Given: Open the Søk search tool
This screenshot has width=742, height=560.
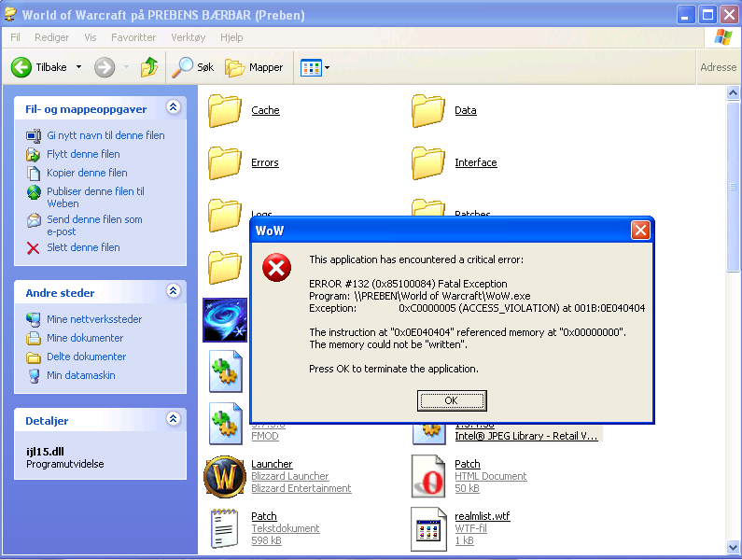Looking at the screenshot, I should pos(192,67).
